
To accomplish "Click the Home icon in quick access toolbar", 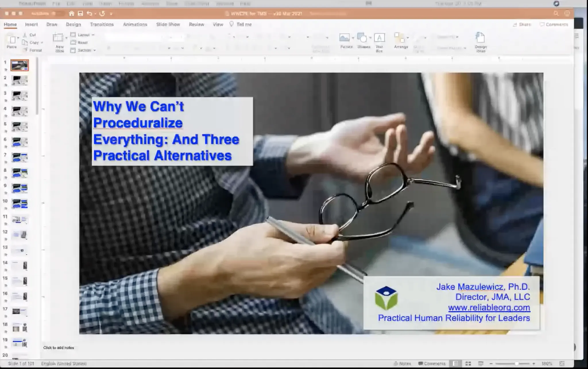I will pos(71,14).
